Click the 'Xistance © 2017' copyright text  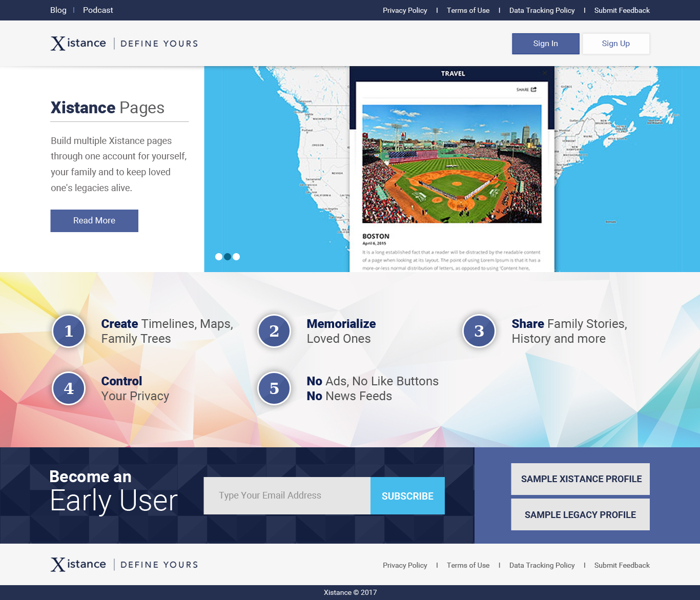[x=350, y=592]
